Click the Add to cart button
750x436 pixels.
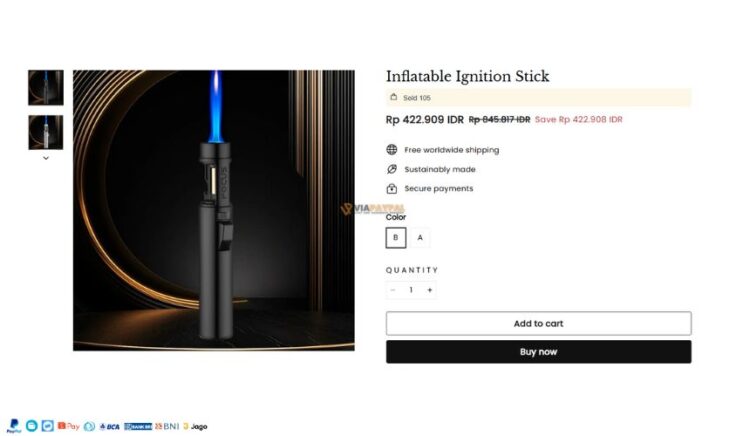(538, 323)
